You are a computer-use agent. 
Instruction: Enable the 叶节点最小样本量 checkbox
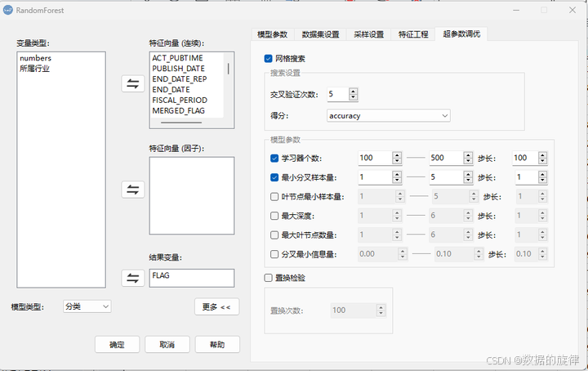[274, 197]
